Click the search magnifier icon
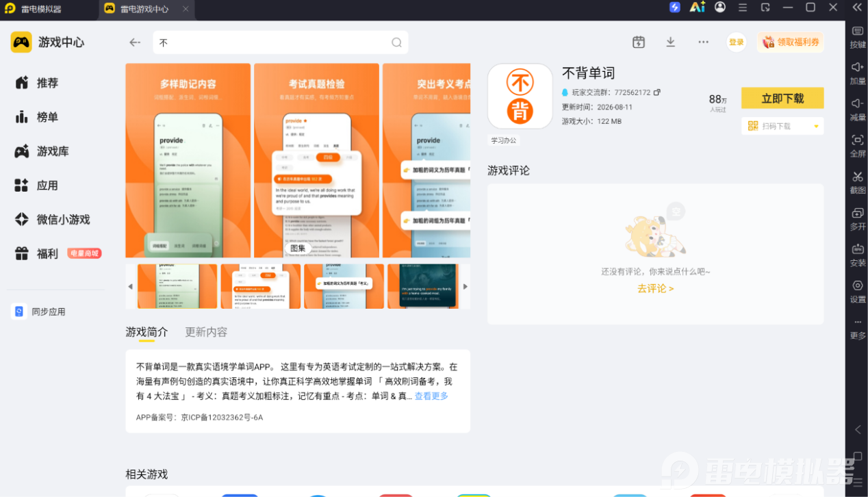Viewport: 868px width, 497px height. tap(396, 42)
